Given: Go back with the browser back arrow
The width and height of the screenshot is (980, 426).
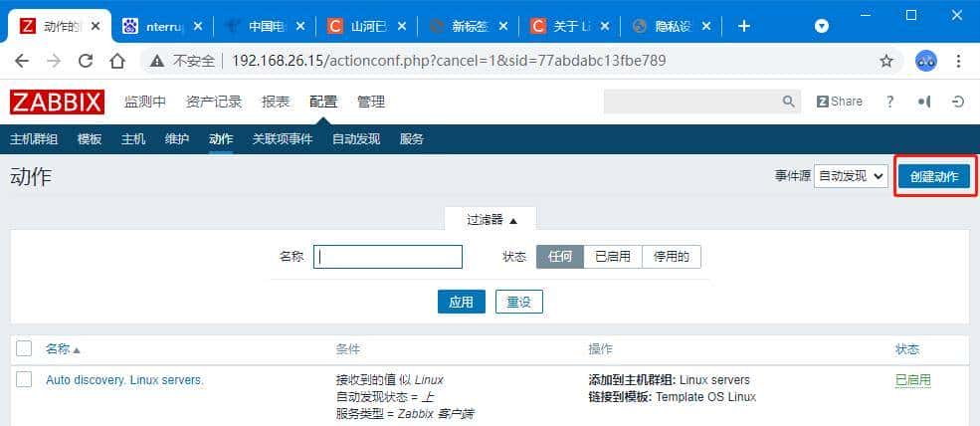Looking at the screenshot, I should tap(22, 61).
